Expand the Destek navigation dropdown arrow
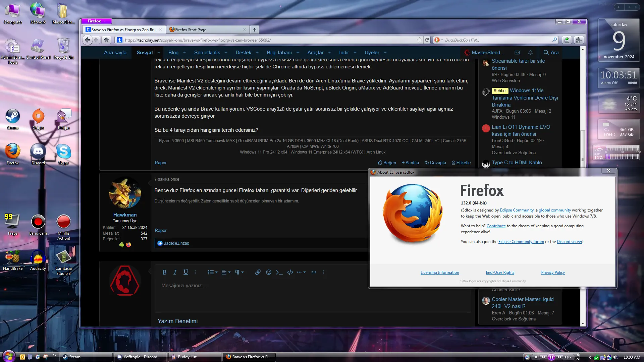 257,53
